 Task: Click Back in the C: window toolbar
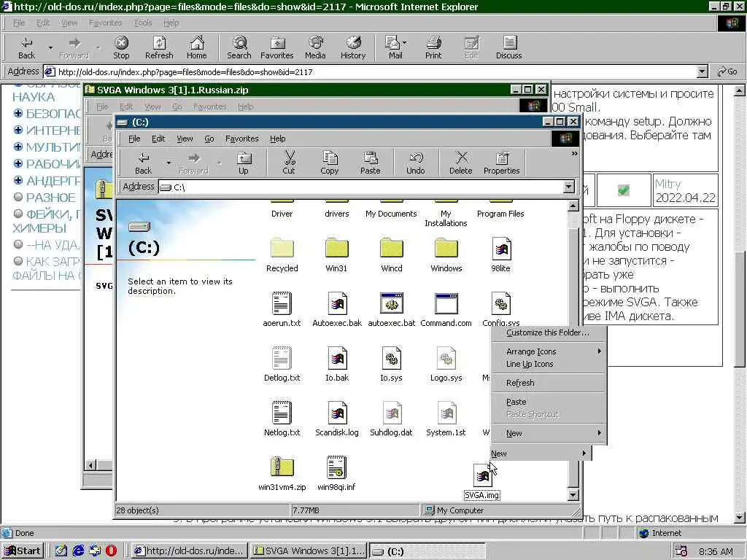click(x=143, y=163)
